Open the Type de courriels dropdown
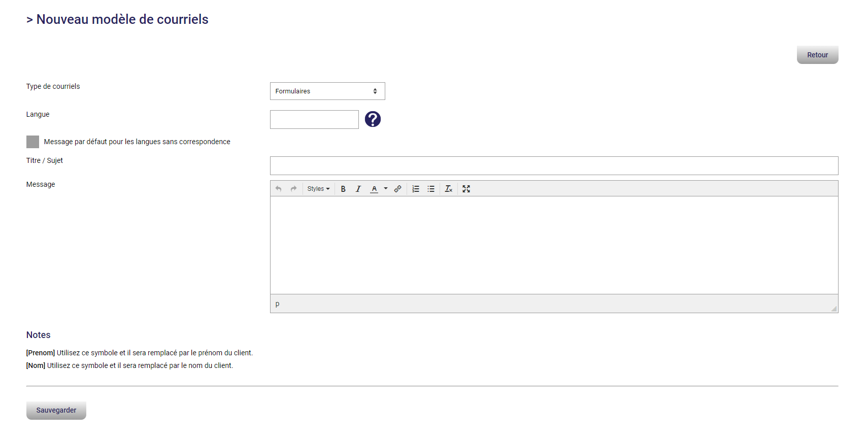The image size is (868, 437). (327, 91)
